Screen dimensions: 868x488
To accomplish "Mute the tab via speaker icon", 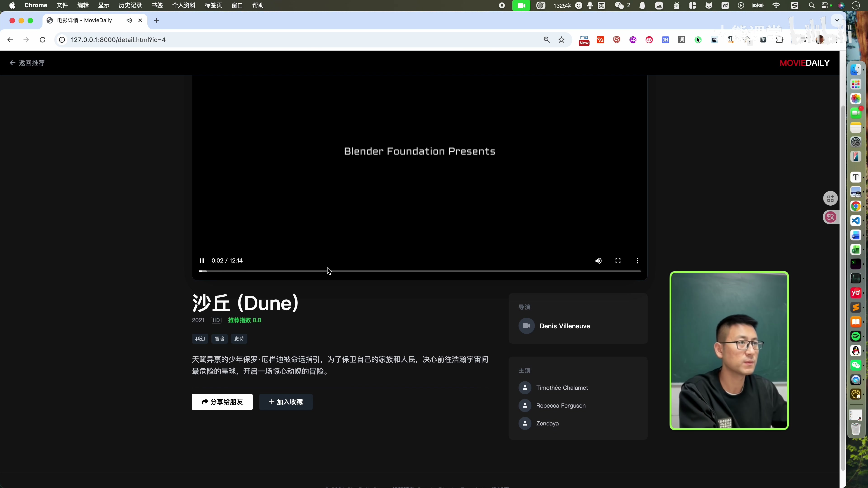I will 129,20.
